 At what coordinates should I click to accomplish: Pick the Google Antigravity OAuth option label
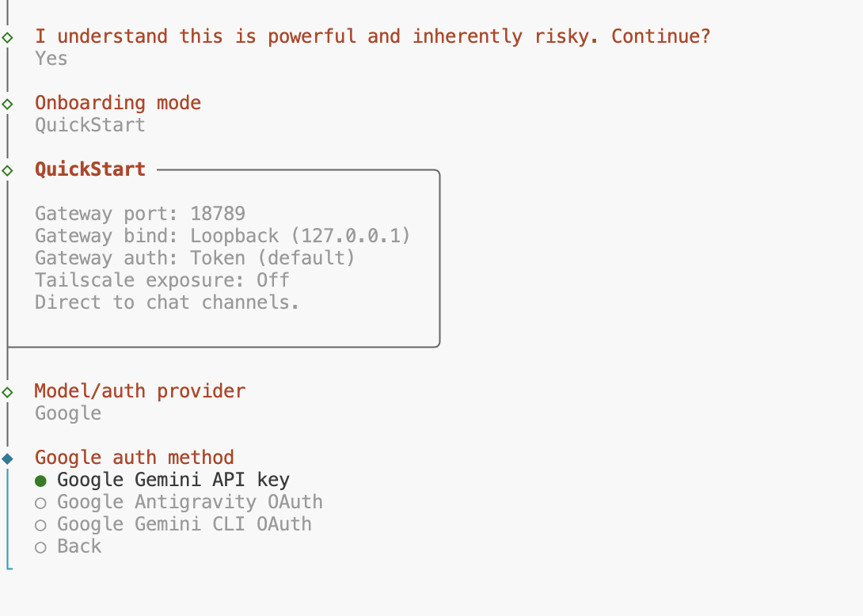pyautogui.click(x=190, y=502)
